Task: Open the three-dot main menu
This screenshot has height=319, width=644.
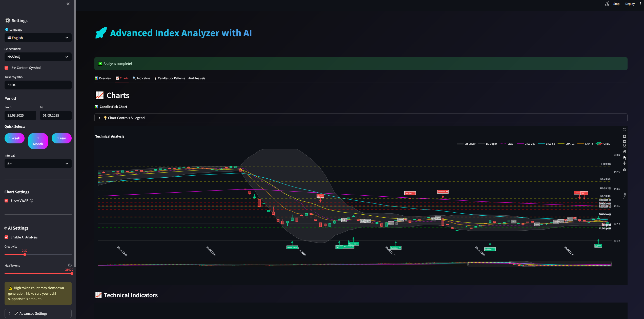Action: (x=640, y=4)
